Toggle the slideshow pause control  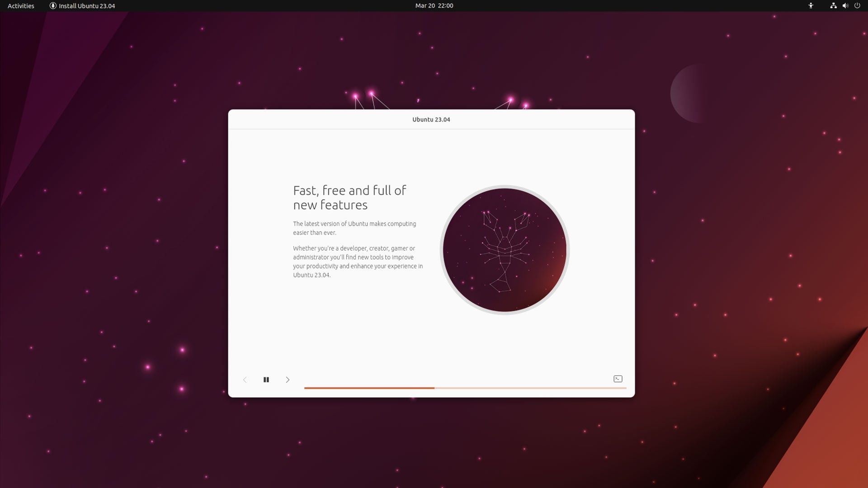(x=266, y=380)
